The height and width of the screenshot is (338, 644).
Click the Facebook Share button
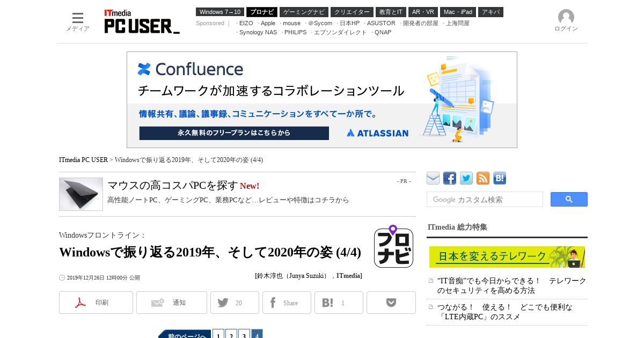pyautogui.click(x=287, y=303)
